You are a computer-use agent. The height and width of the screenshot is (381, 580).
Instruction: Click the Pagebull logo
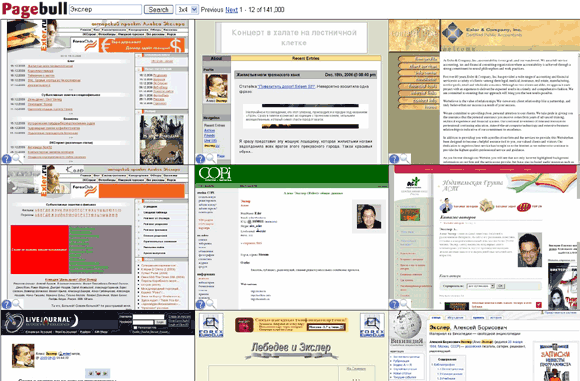point(34,9)
